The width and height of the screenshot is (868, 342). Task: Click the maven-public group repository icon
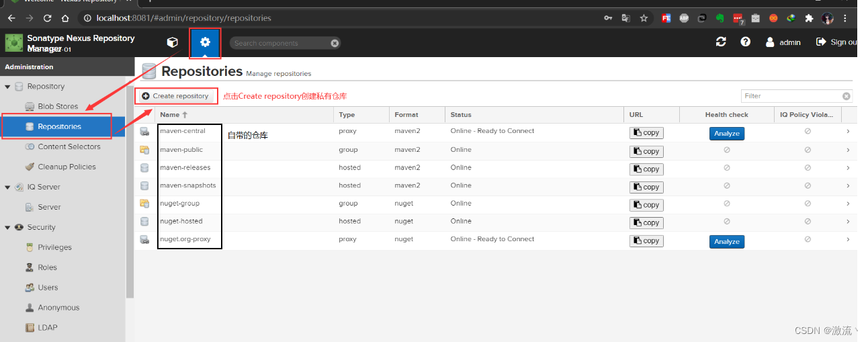click(144, 150)
